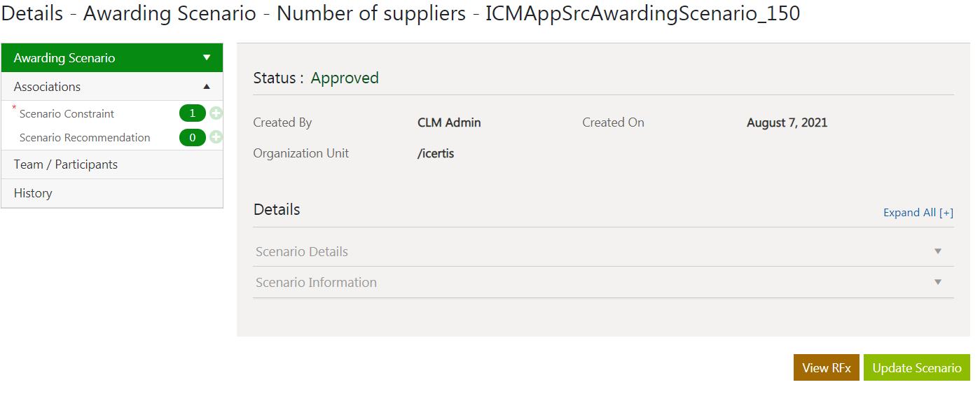Expand the Scenario Details arrow
Image resolution: width=980 pixels, height=394 pixels.
pos(938,252)
